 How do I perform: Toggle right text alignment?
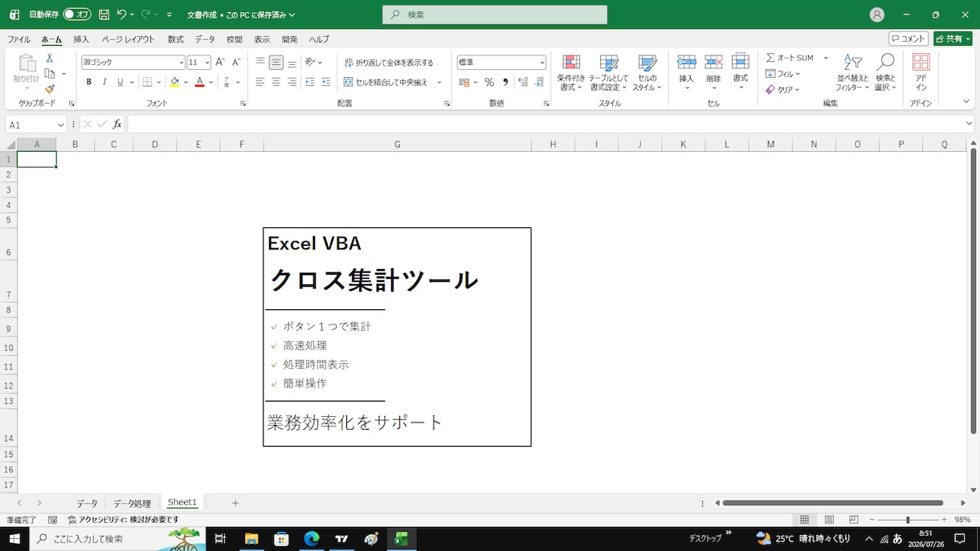pyautogui.click(x=292, y=82)
